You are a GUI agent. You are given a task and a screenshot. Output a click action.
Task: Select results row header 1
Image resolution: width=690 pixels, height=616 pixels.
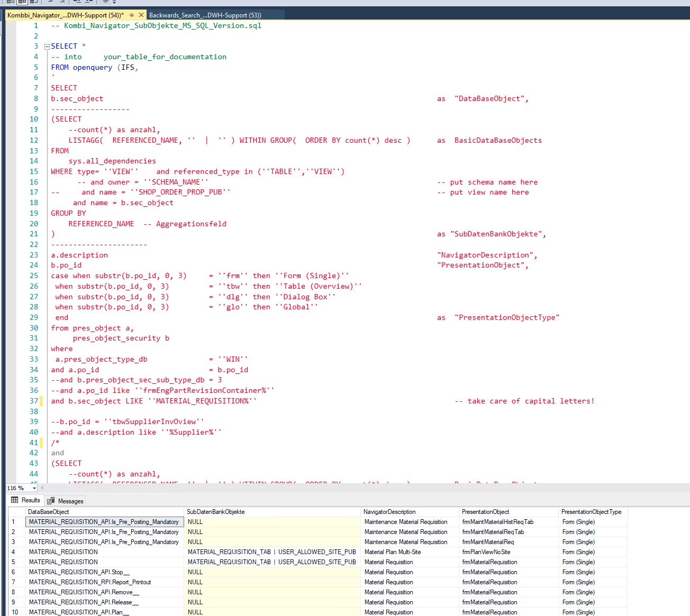pos(17,522)
